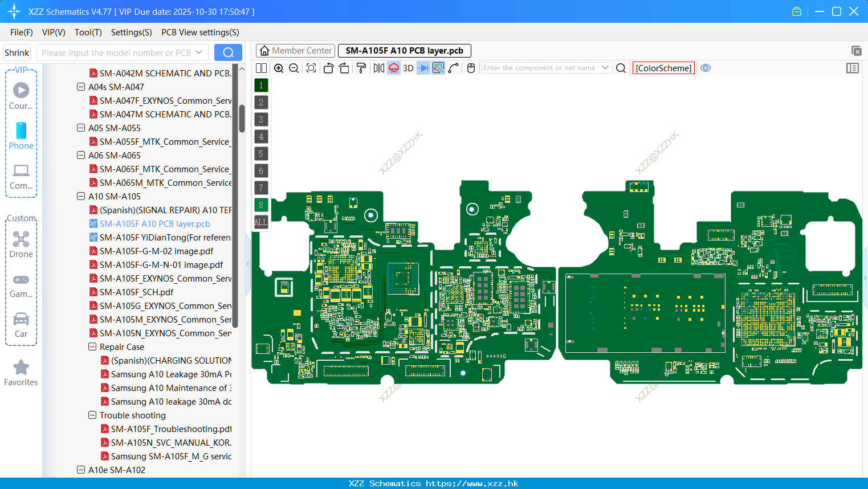Select the Game console sidebar category
868x489 pixels.
pyautogui.click(x=21, y=285)
